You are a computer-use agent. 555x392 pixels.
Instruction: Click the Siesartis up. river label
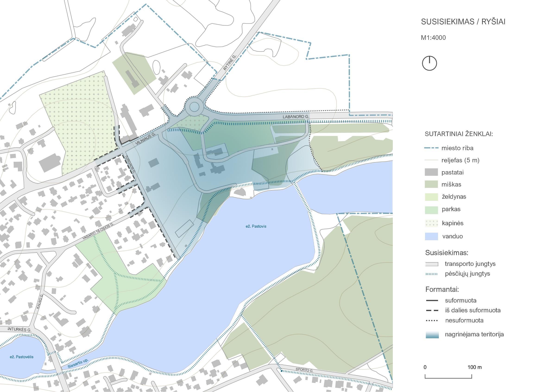click(x=78, y=364)
